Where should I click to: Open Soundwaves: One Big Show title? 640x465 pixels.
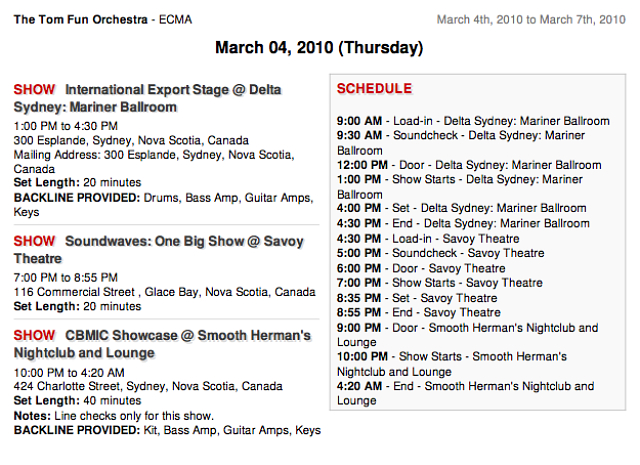click(x=159, y=250)
